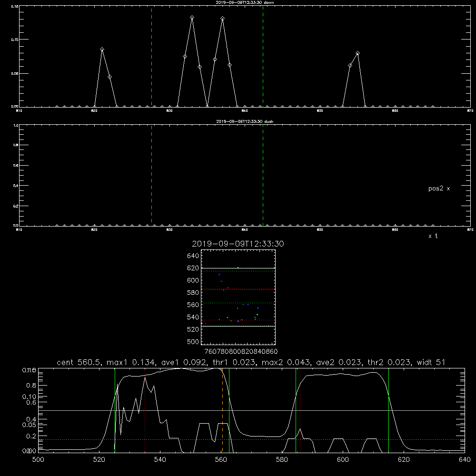Click the '640' tick label on bottom plot x-axis
This screenshot has width=476, height=476.
[465, 460]
